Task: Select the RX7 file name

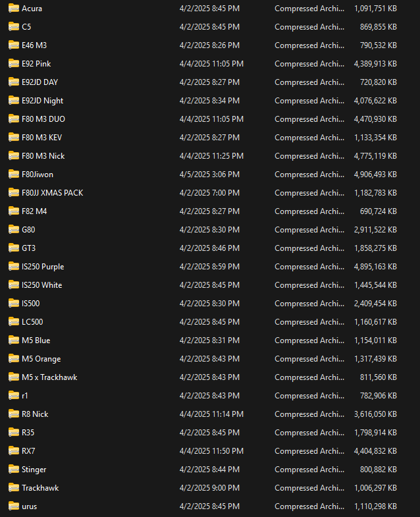Action: tap(28, 451)
